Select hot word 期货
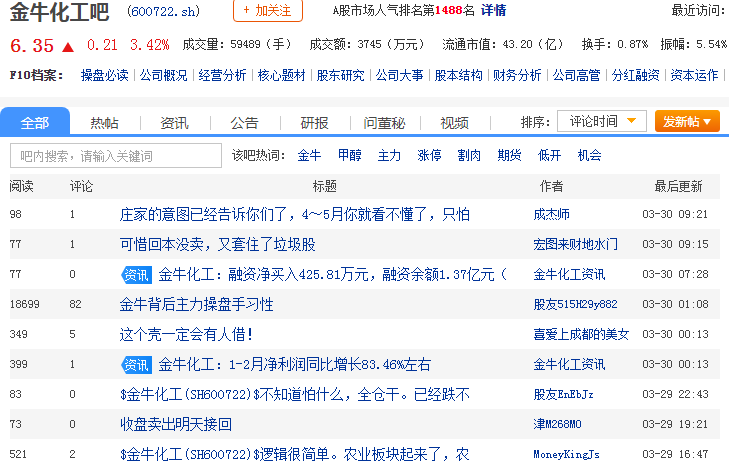729x466 pixels. coord(509,155)
